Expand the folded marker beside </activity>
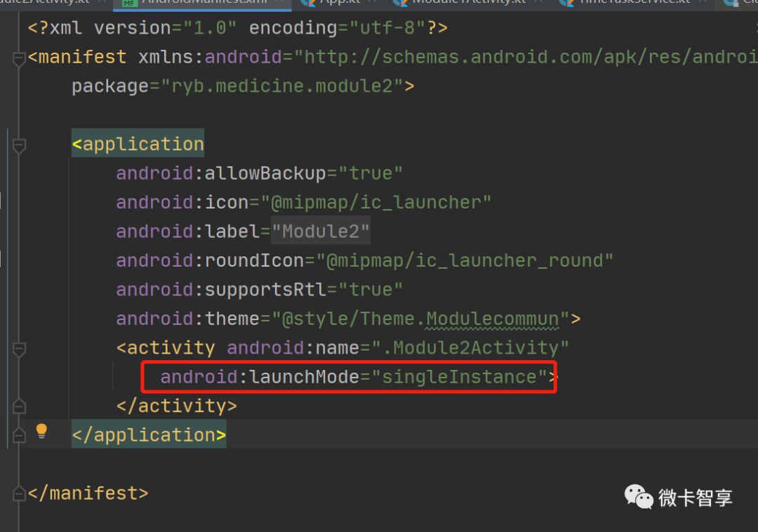The width and height of the screenshot is (758, 532). click(18, 405)
